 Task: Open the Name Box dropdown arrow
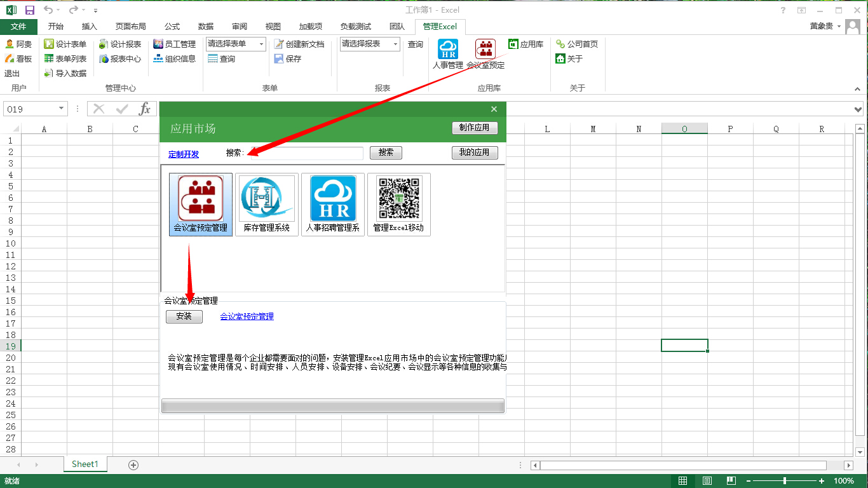pyautogui.click(x=62, y=109)
